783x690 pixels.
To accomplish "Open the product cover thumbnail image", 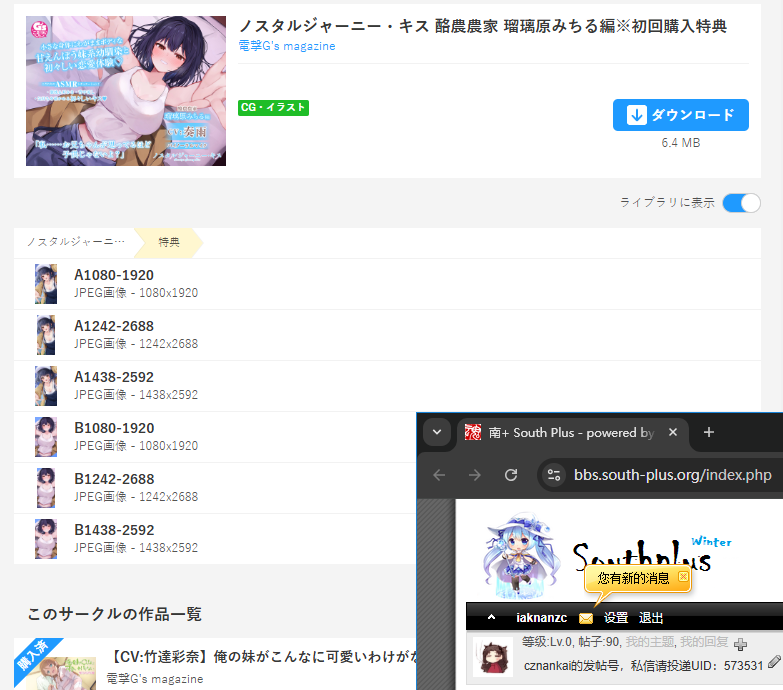I will pos(126,91).
